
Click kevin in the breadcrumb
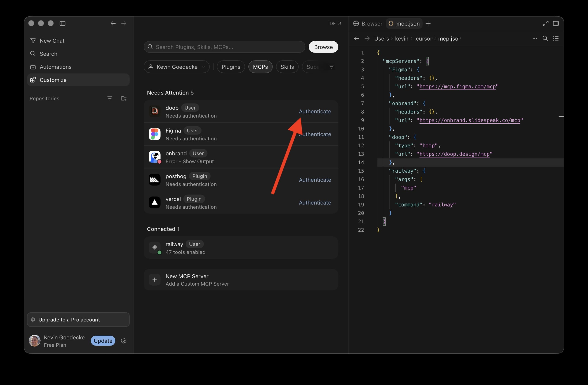(402, 39)
